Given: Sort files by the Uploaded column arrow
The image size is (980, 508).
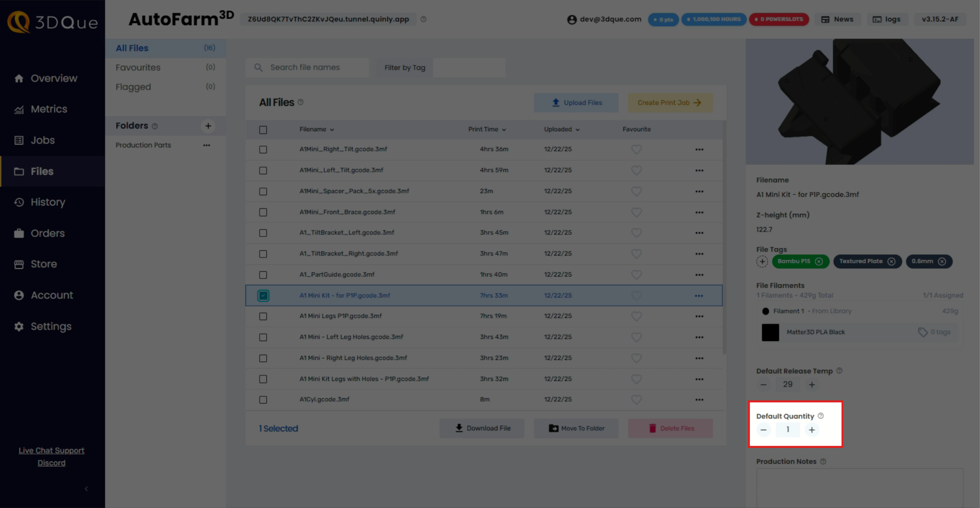Looking at the screenshot, I should (578, 130).
